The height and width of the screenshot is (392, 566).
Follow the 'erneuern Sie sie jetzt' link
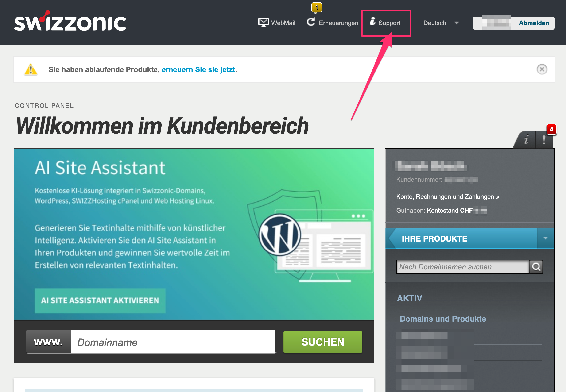tap(198, 69)
